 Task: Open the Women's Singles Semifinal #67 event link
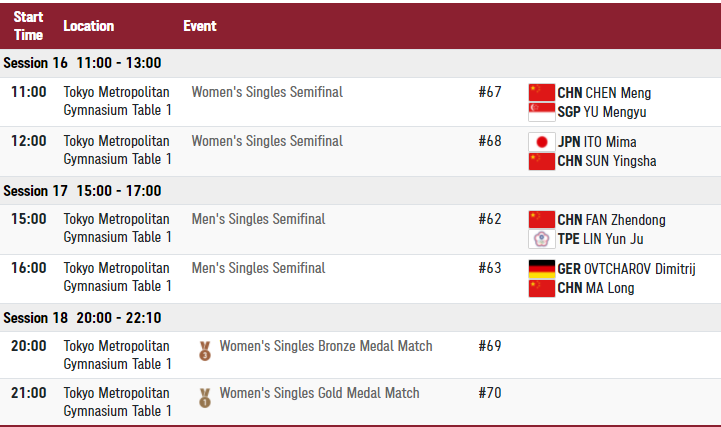(x=267, y=92)
